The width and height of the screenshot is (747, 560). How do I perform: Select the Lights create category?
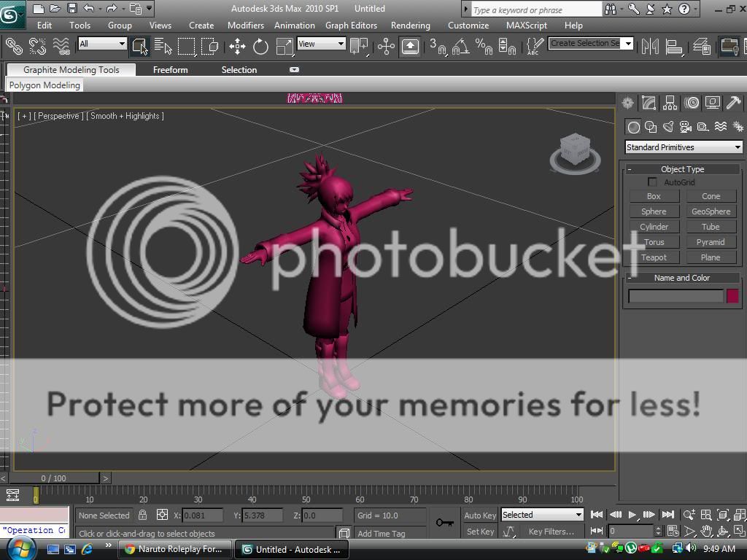[668, 127]
